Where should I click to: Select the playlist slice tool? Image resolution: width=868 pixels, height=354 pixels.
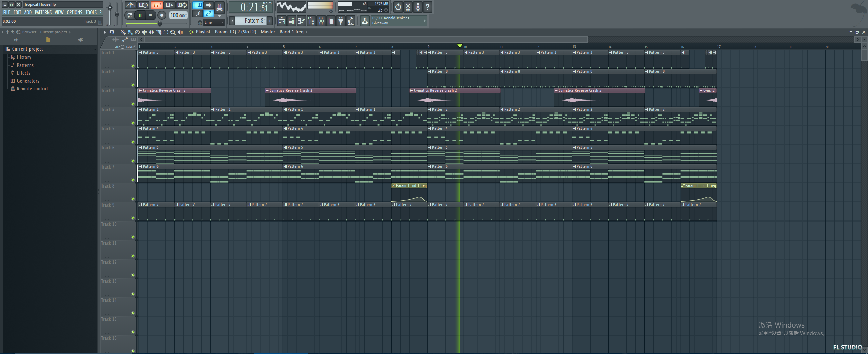[x=159, y=32]
